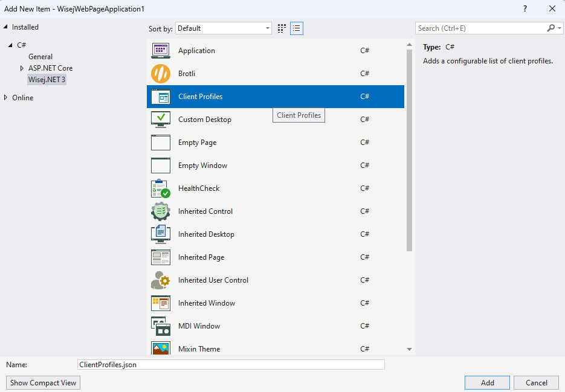Image resolution: width=565 pixels, height=392 pixels.
Task: Select the General category
Action: click(40, 57)
